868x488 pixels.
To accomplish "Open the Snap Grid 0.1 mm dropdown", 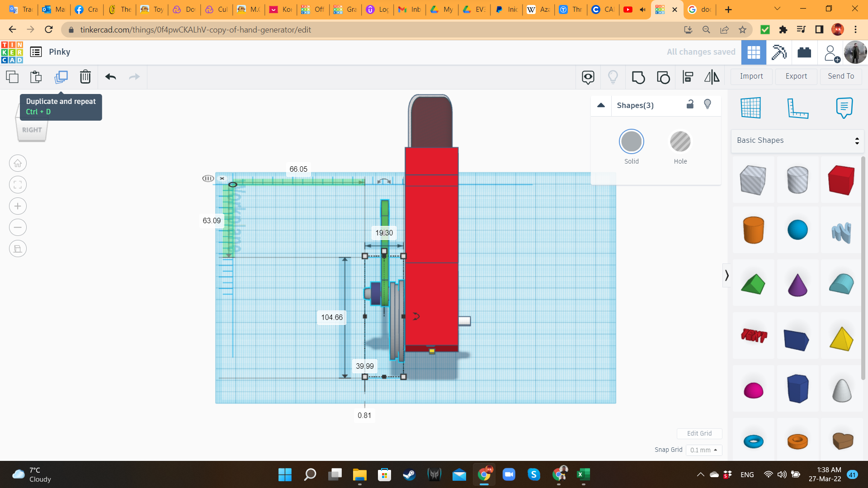I will coord(704,450).
